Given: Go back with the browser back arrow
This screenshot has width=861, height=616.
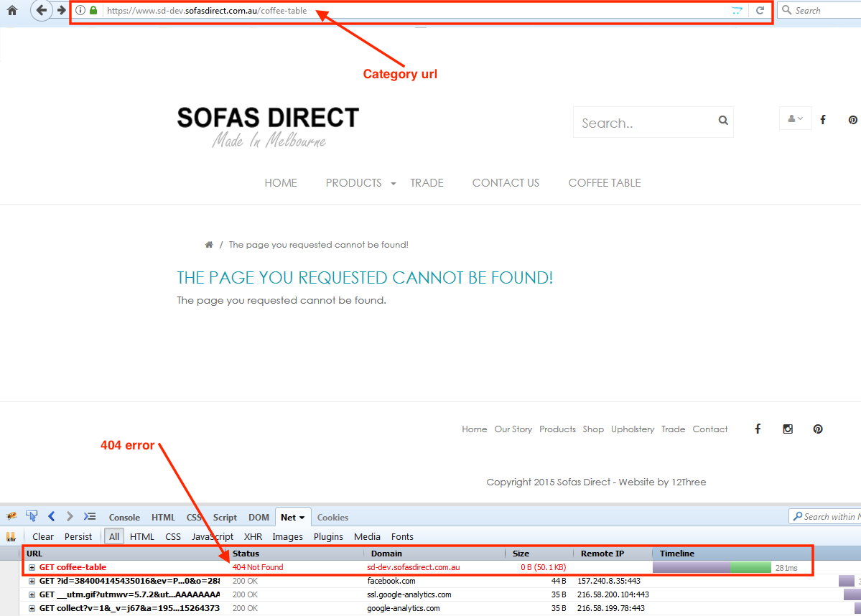Looking at the screenshot, I should (41, 10).
